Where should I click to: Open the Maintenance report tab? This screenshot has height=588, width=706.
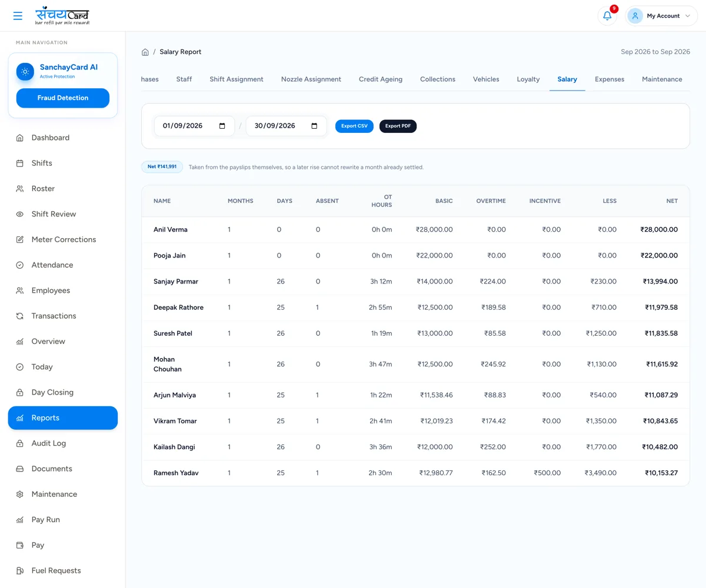point(662,79)
